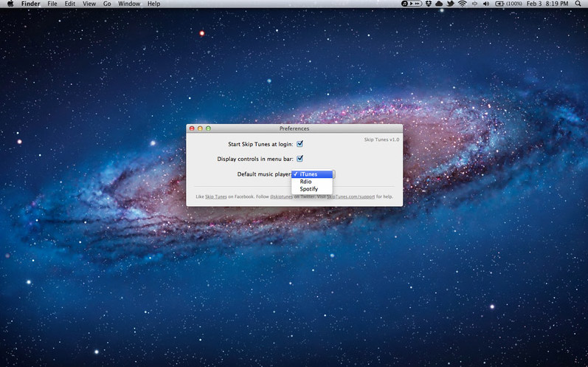Screen dimensions: 588x367
Task: Click the Twitter bird menu bar icon
Action: click(x=450, y=4)
